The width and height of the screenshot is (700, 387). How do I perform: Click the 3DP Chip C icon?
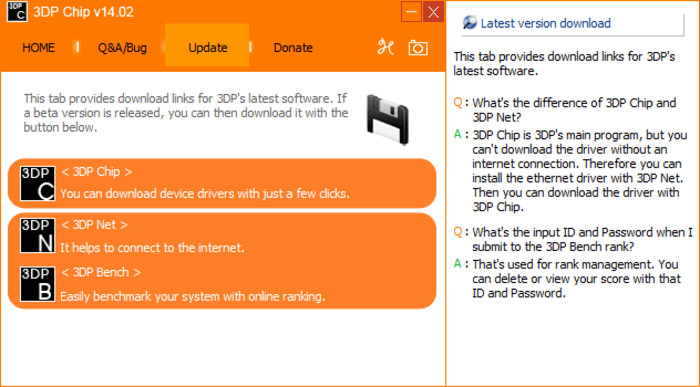point(38,183)
